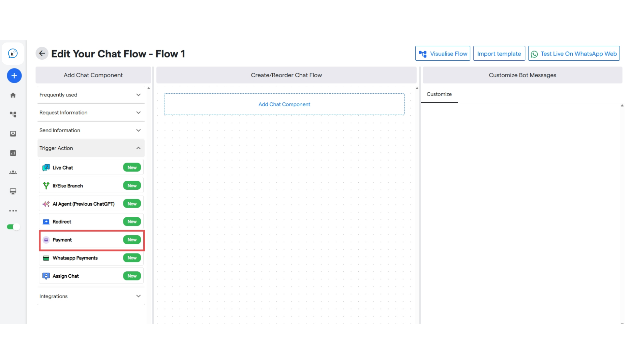
Task: Expand the Request Information section
Action: 91,113
